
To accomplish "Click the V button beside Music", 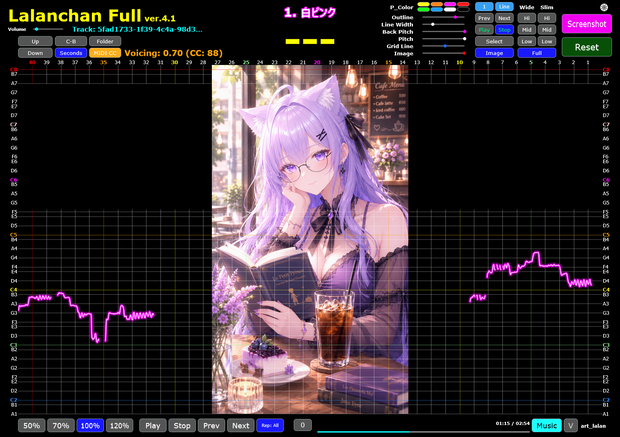I will point(570,426).
